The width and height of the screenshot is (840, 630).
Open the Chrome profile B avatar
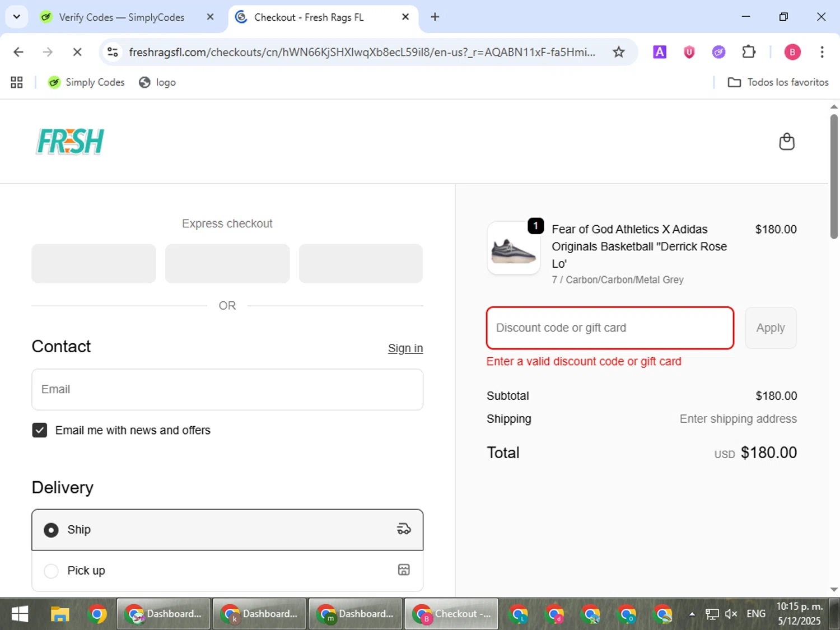tap(792, 52)
